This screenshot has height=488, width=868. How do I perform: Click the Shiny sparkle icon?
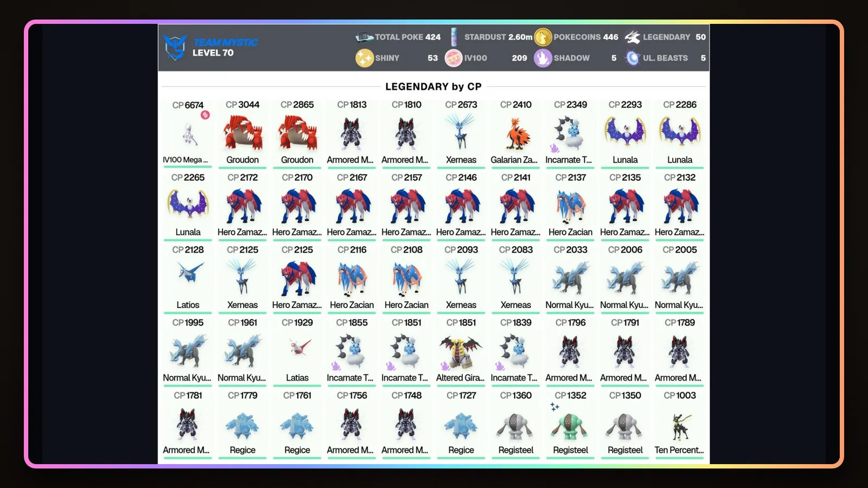365,58
